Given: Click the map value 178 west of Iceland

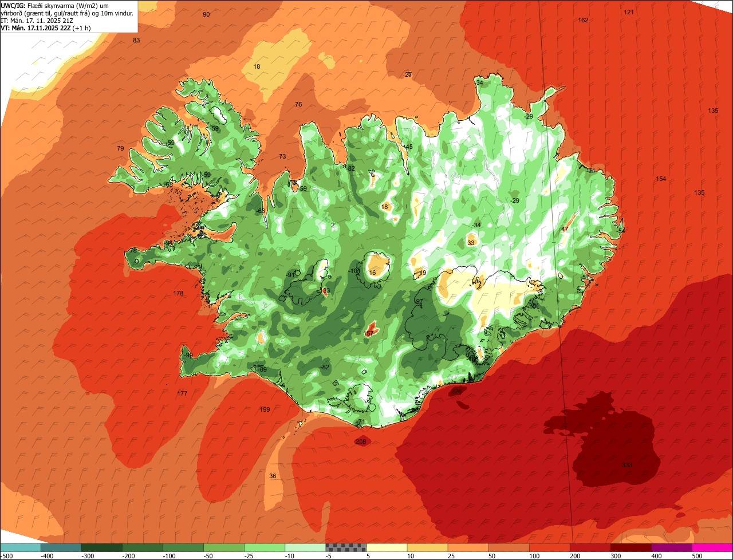Looking at the screenshot, I should pyautogui.click(x=178, y=293).
